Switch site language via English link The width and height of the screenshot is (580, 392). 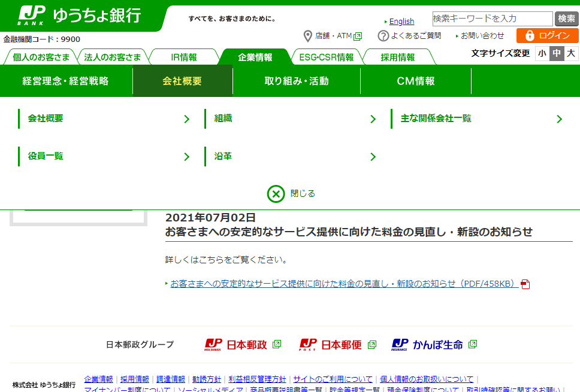401,22
